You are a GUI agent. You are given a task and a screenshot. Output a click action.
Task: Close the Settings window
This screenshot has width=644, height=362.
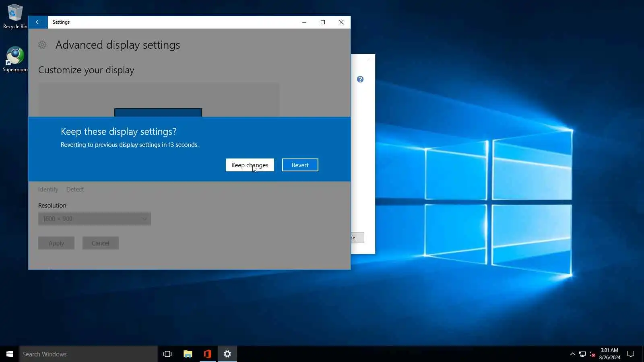pos(341,22)
